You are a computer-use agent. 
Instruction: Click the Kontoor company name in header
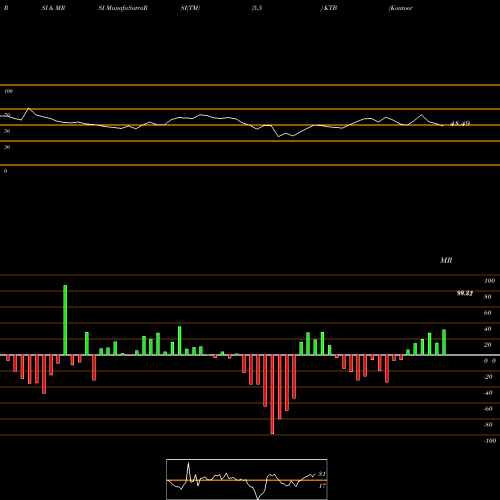click(x=401, y=8)
